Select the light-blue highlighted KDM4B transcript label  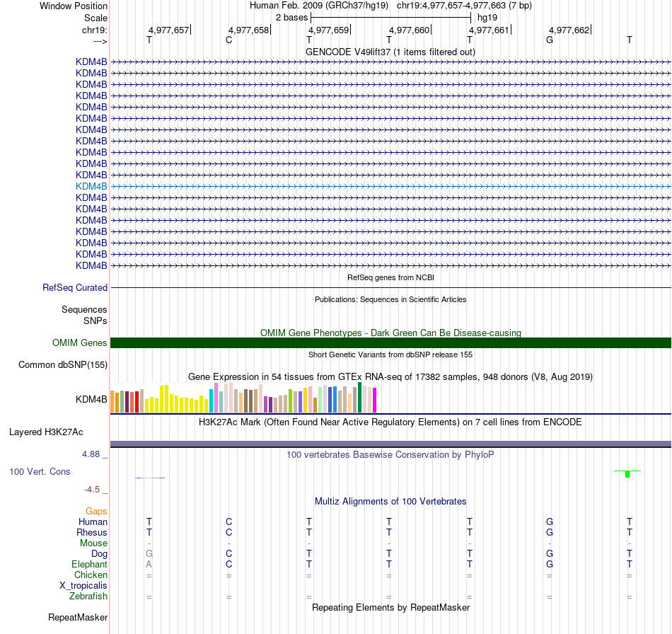pyautogui.click(x=91, y=187)
